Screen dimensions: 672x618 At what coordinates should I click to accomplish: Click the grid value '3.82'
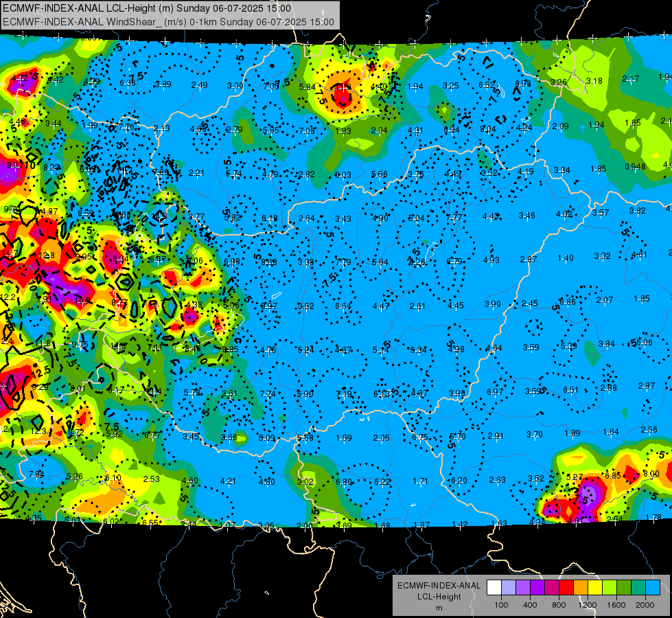pyautogui.click(x=637, y=210)
